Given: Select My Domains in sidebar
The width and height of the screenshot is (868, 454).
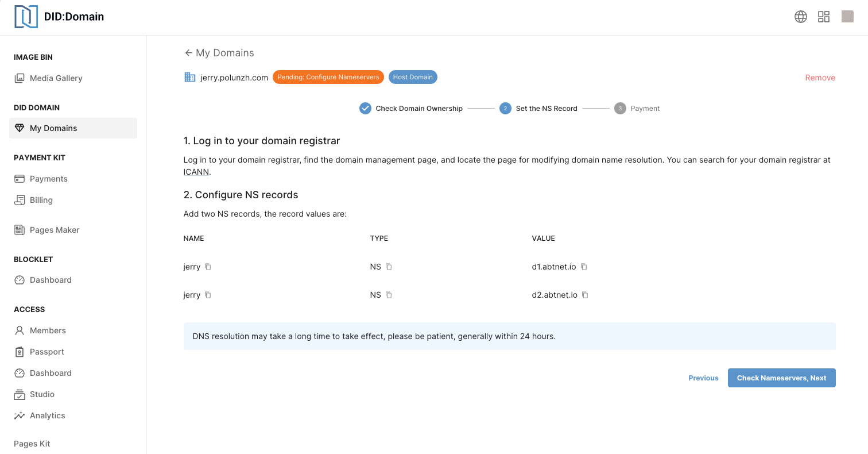Looking at the screenshot, I should (53, 128).
